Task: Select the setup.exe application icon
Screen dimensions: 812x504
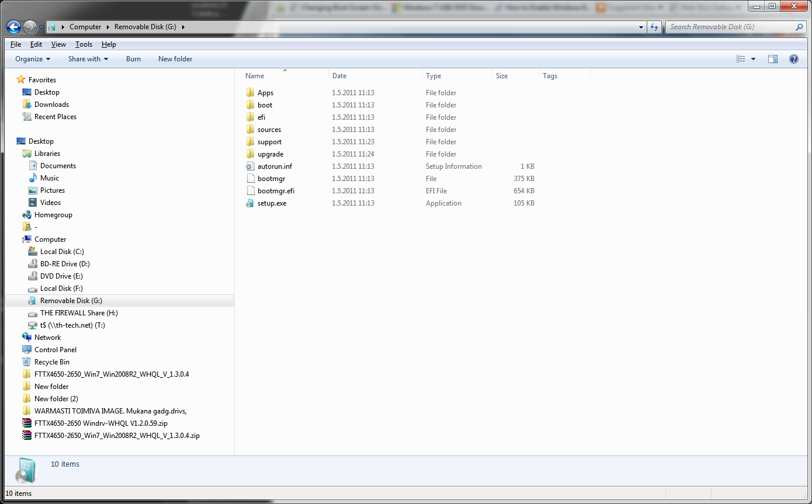Action: (x=251, y=203)
